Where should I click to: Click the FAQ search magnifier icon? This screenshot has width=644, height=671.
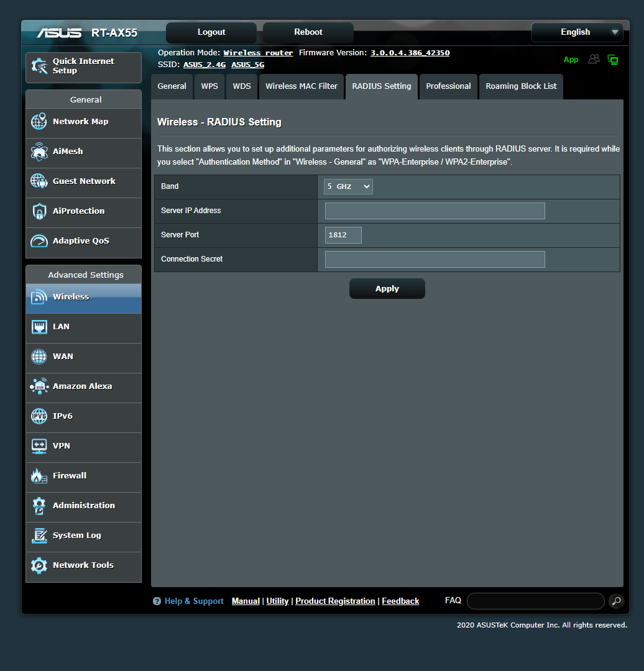click(x=616, y=601)
